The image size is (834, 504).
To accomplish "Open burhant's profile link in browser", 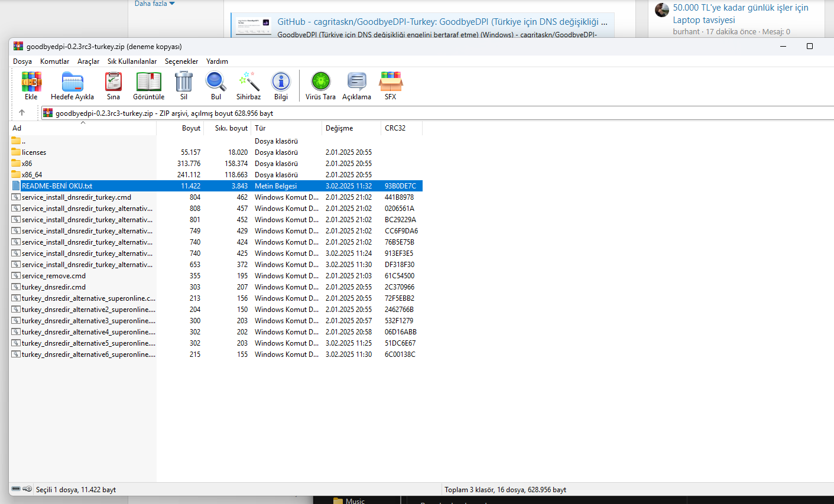I will click(x=686, y=32).
